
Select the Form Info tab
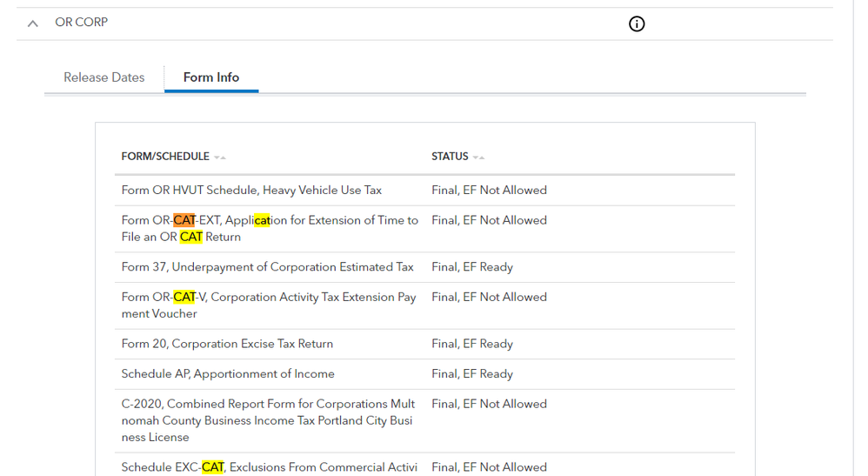pos(210,77)
